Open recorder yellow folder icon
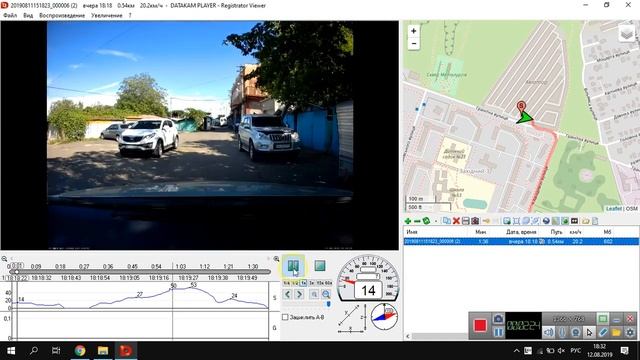 pyautogui.click(x=616, y=333)
